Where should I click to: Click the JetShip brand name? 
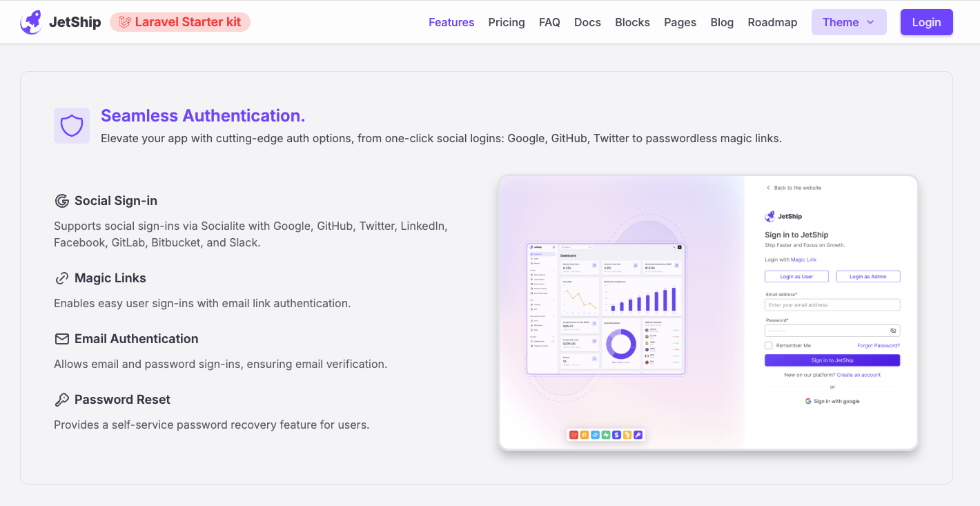coord(75,22)
